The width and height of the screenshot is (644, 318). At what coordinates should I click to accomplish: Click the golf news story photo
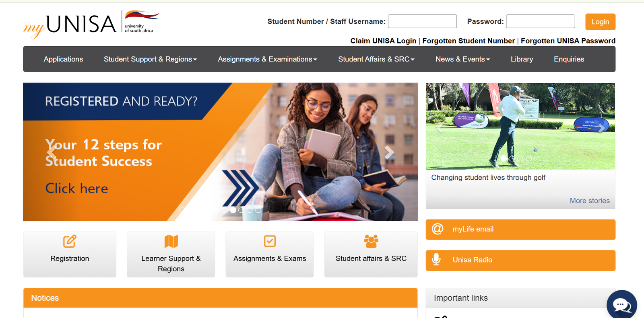(520, 126)
